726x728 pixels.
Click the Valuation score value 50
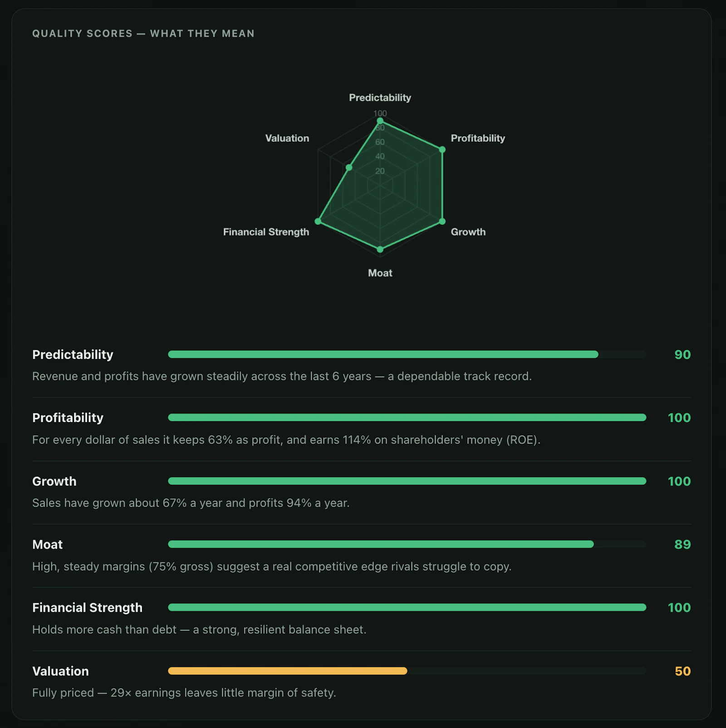tap(682, 671)
